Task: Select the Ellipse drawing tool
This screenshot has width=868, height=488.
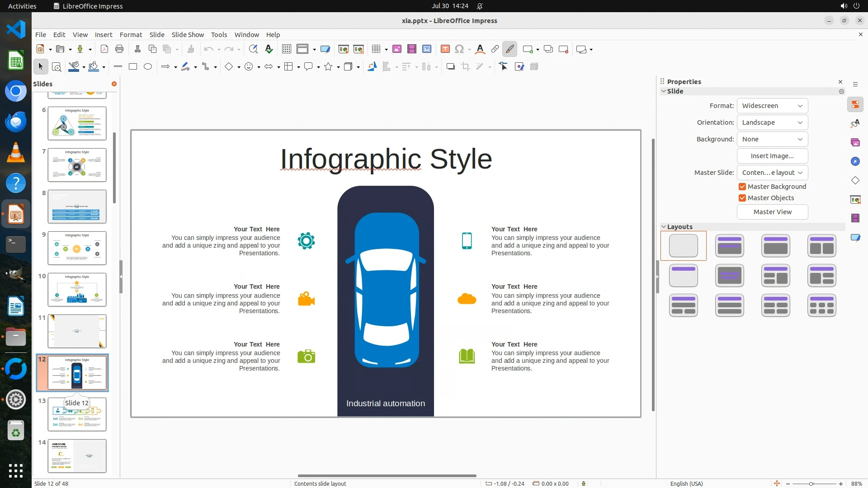Action: coord(148,67)
